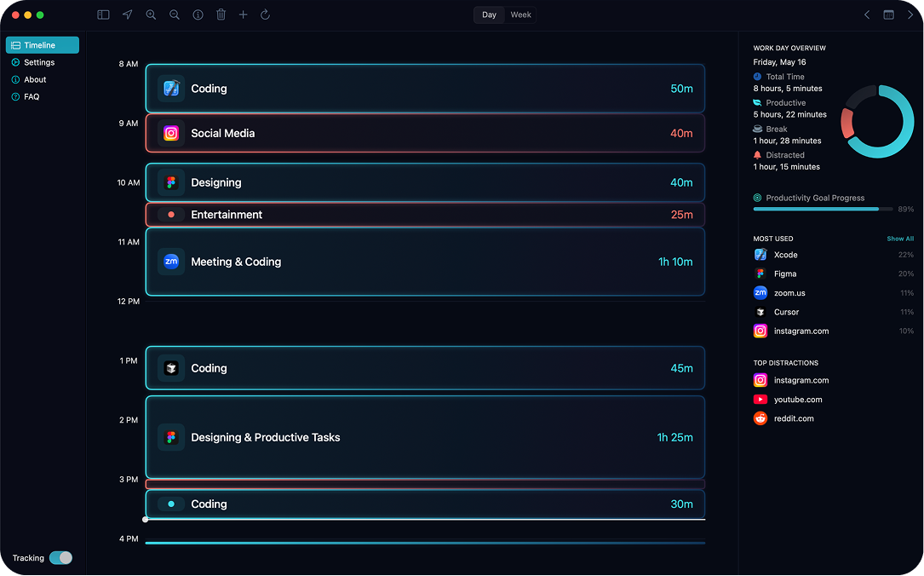
Task: Open the info icon in the toolbar
Action: [197, 14]
